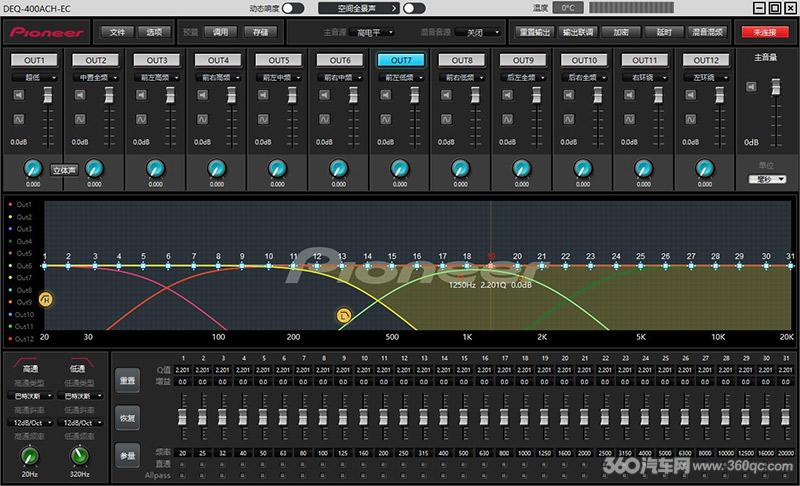This screenshot has width=800, height=486.
Task: Check the 直通 bypass box for band 1
Action: tap(182, 465)
